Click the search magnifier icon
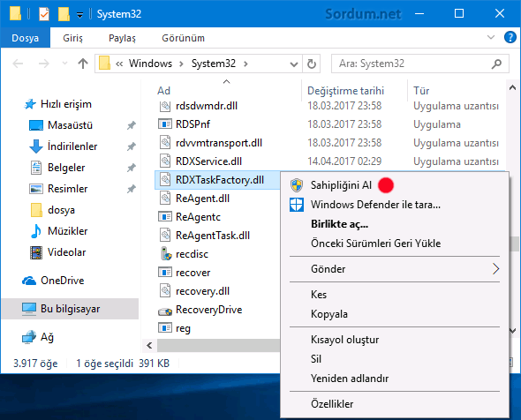 click(x=496, y=64)
